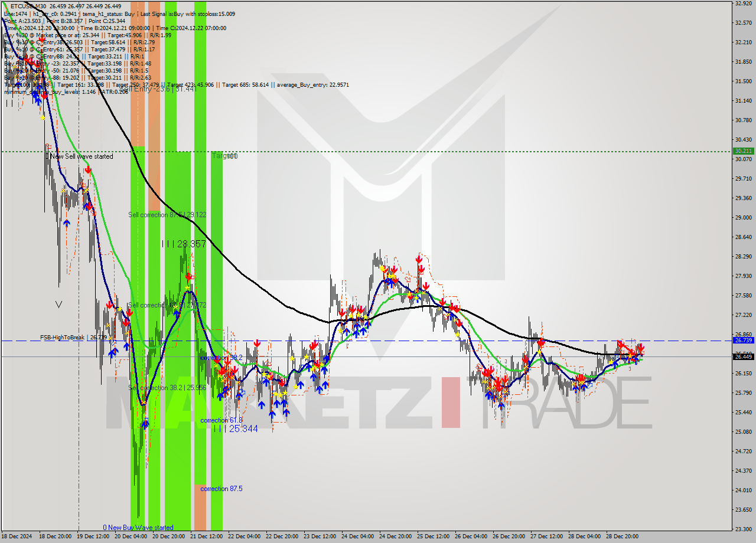Click the '0 New Buy Wave started' label
This screenshot has width=756, height=543.
(138, 528)
